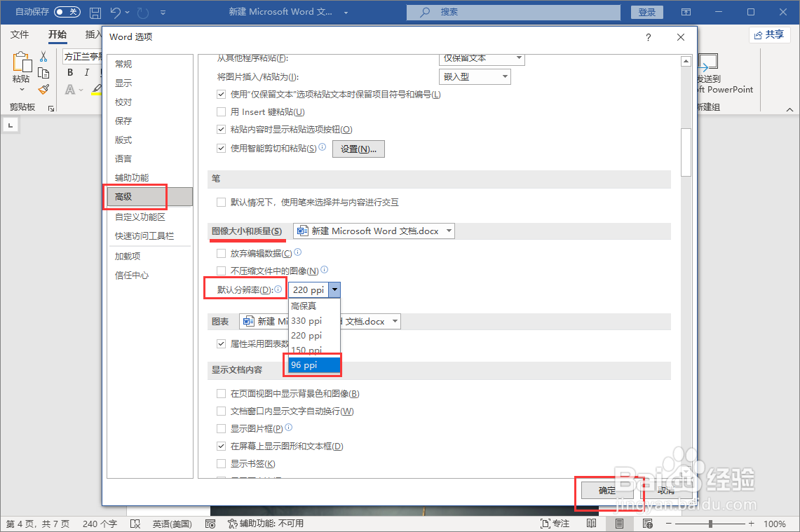Open the 文件 menu tab
This screenshot has height=532, width=800.
pos(20,34)
